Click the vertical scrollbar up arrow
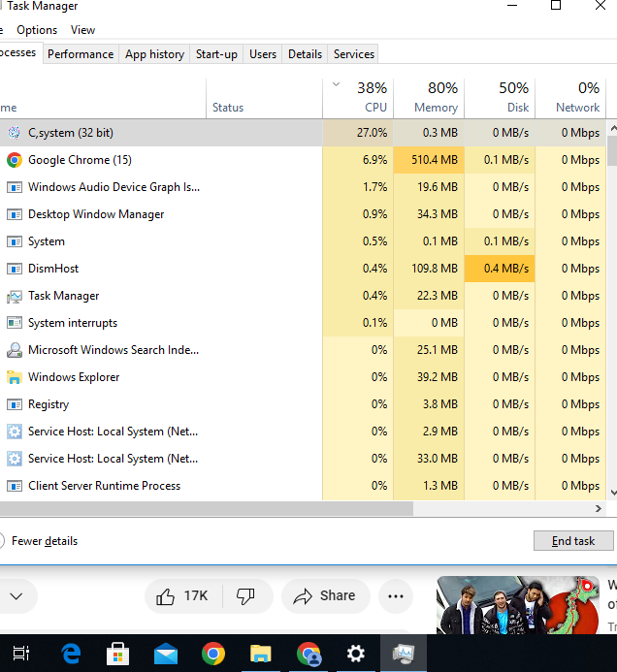This screenshot has width=617, height=672. [612, 128]
